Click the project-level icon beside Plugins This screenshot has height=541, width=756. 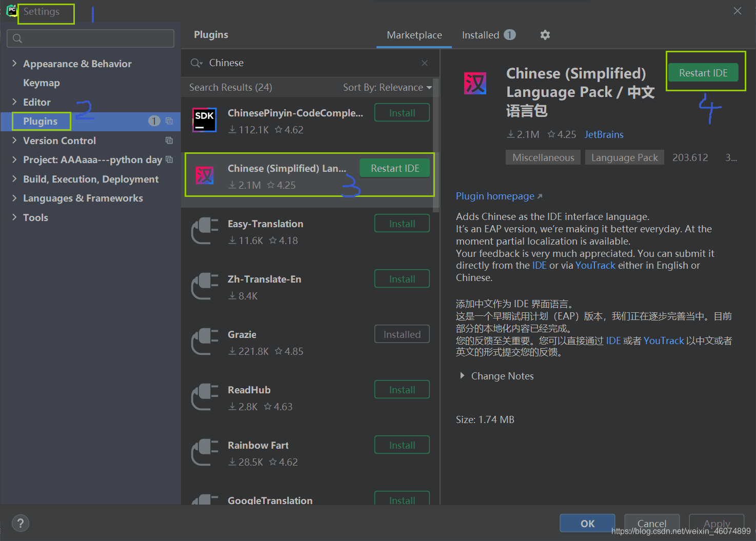point(169,121)
